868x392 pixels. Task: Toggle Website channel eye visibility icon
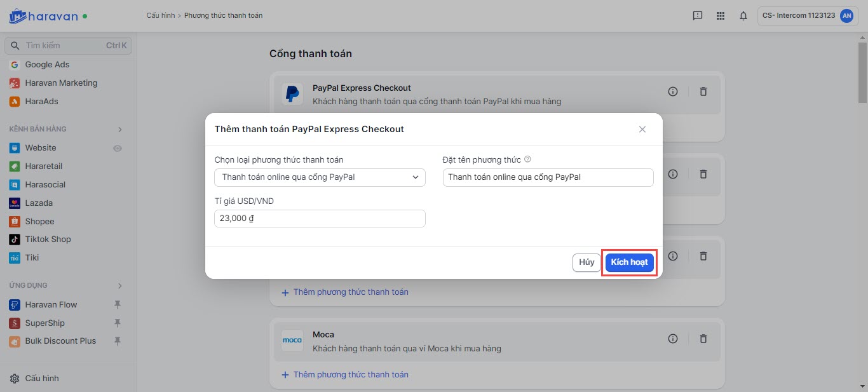(x=118, y=148)
